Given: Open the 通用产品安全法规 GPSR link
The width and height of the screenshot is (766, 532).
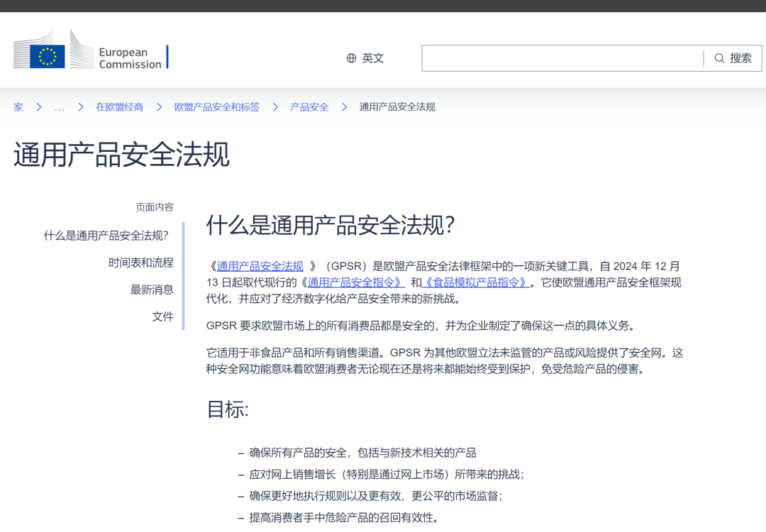Looking at the screenshot, I should pyautogui.click(x=259, y=265).
